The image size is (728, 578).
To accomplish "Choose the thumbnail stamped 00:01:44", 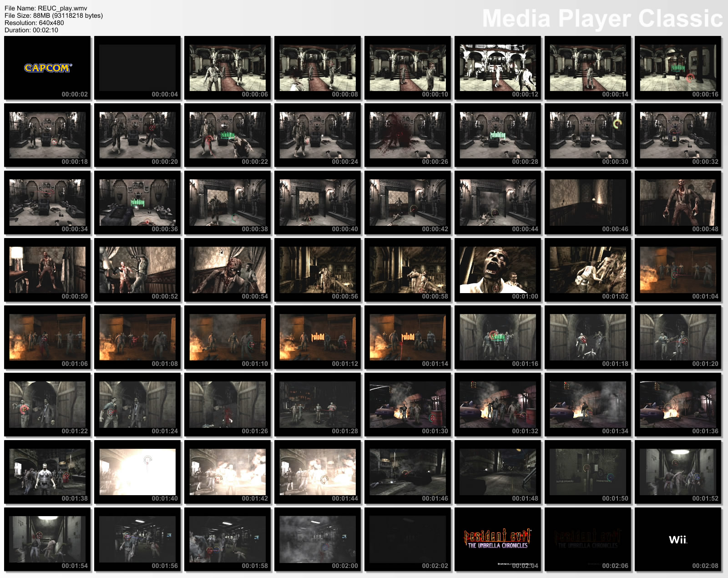I will (x=318, y=472).
